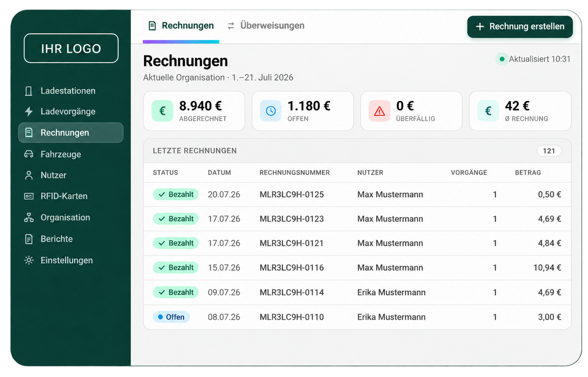This screenshot has height=377, width=588.
Task: Click the plus icon on Rechnung erstellen
Action: (x=480, y=26)
